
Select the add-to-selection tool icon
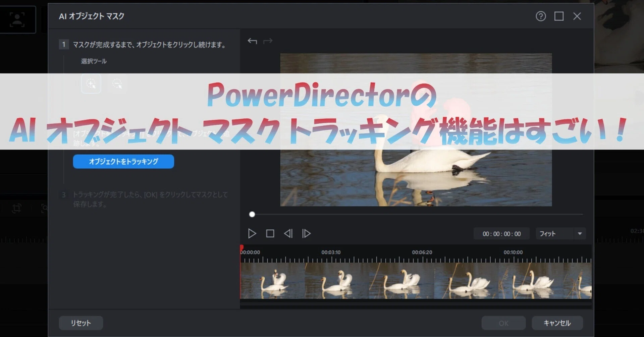click(91, 83)
